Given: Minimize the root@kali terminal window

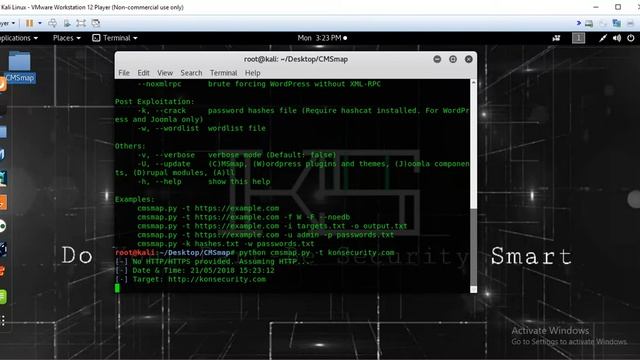Looking at the screenshot, I should [x=437, y=59].
